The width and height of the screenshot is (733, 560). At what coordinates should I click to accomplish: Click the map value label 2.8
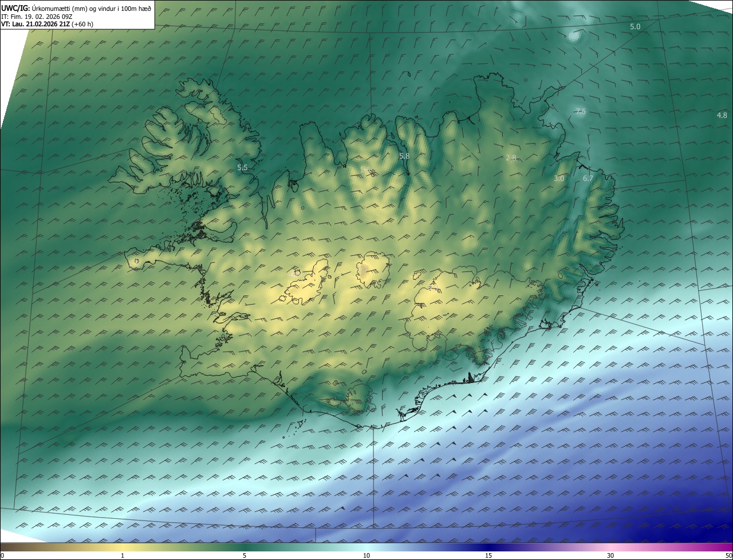511,157
